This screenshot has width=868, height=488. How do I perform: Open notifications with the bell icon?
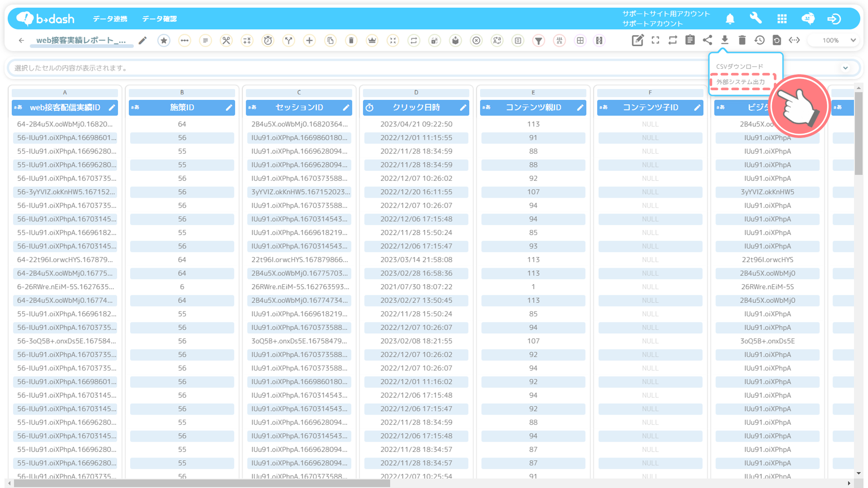pyautogui.click(x=730, y=19)
